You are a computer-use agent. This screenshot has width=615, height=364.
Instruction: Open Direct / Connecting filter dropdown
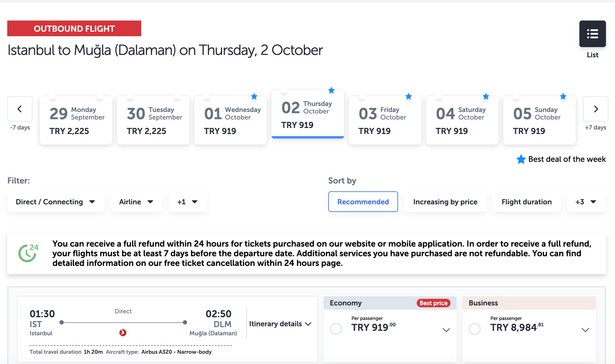56,202
